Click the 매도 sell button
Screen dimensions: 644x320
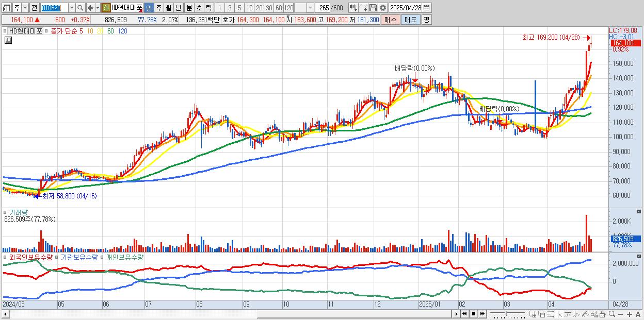410,20
